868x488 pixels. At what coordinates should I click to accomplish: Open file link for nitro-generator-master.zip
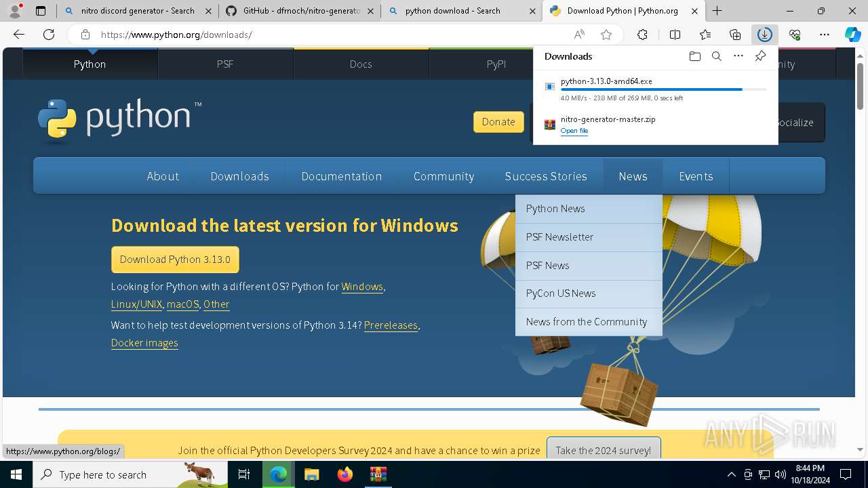[574, 131]
